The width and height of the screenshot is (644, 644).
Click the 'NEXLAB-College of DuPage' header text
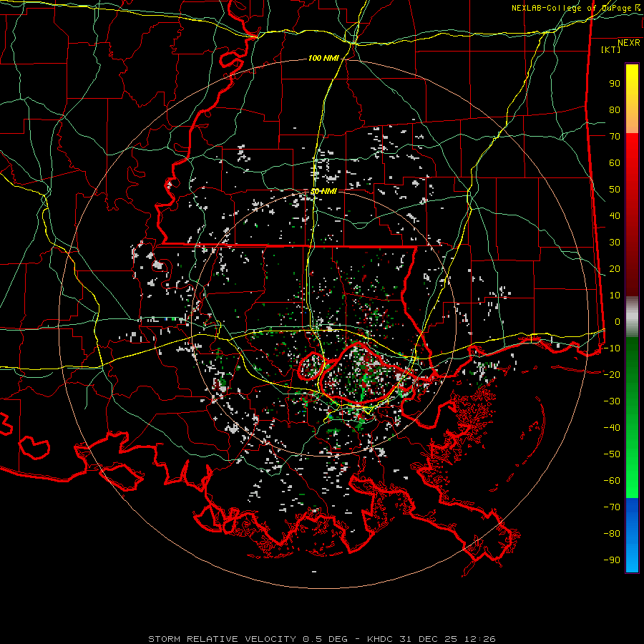pos(571,8)
